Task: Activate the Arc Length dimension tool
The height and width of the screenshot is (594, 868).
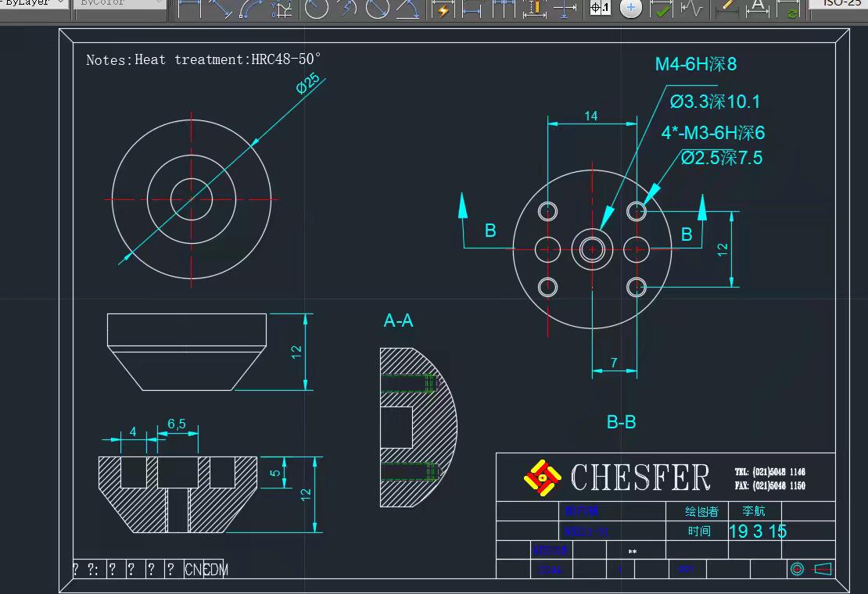Action: click(252, 9)
